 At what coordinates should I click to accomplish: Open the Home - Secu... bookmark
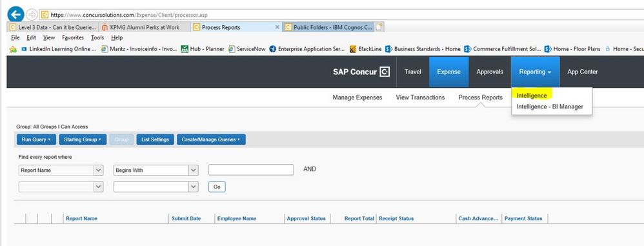[624, 49]
